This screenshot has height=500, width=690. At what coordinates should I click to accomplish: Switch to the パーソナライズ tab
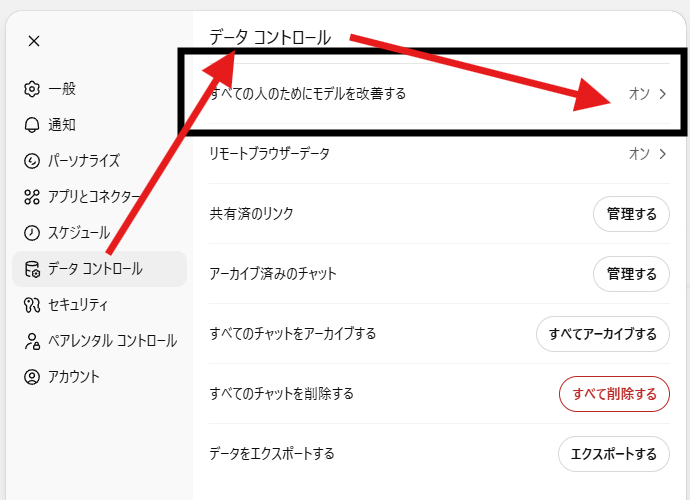(x=84, y=161)
